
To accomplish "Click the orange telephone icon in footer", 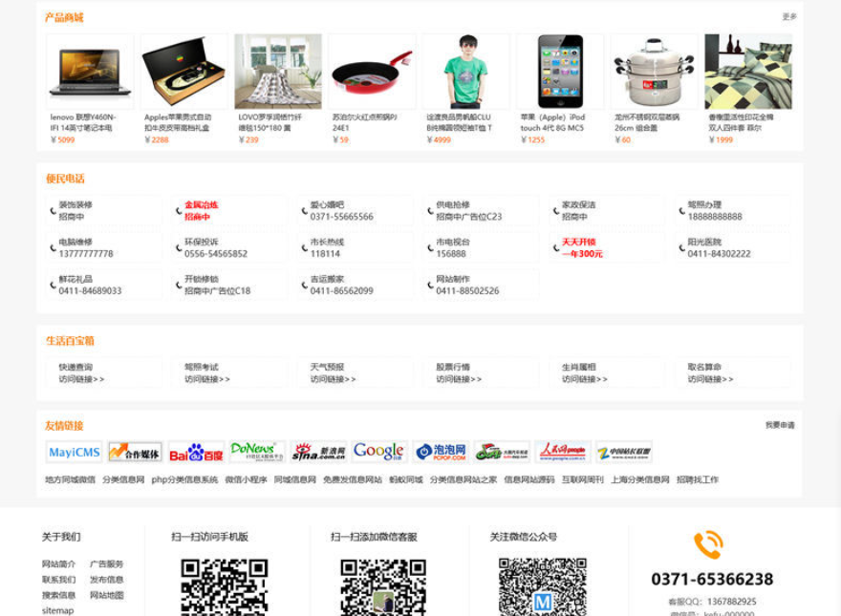I will coord(708,544).
